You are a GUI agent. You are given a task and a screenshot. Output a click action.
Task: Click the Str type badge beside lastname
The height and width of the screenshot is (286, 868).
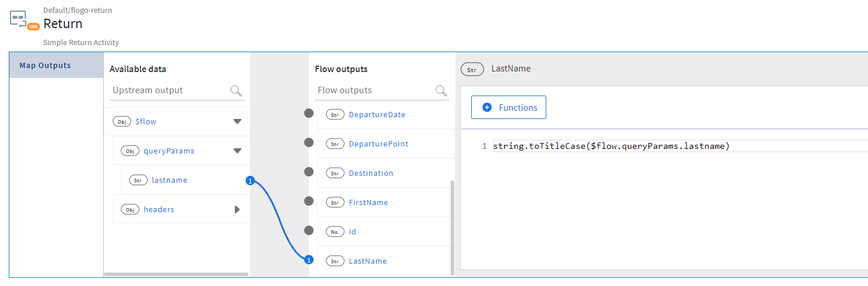(138, 181)
